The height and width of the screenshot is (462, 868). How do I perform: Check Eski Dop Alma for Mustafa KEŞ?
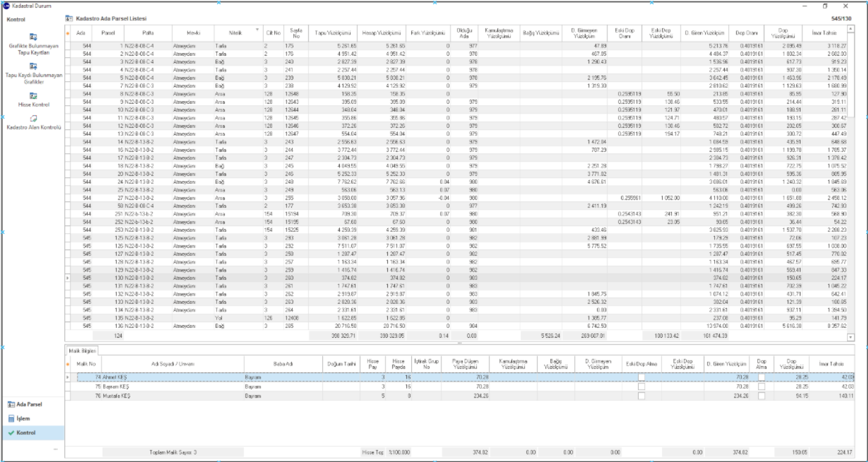(x=641, y=396)
